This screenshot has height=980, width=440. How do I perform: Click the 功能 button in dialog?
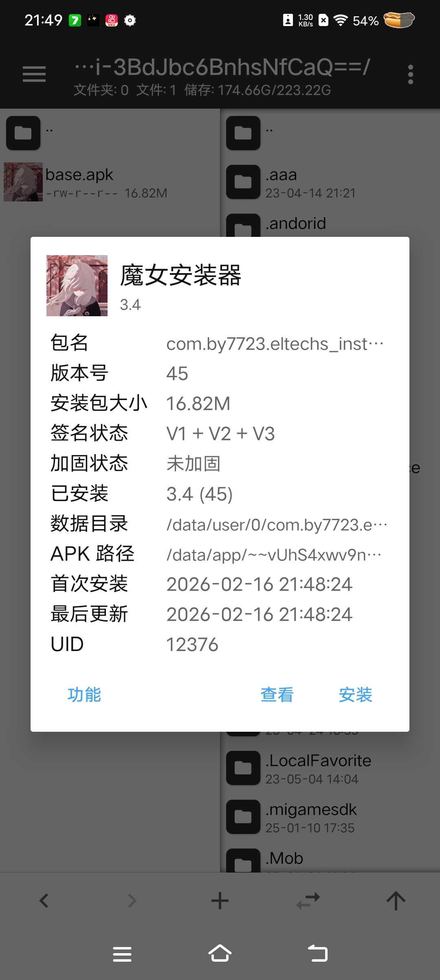click(84, 695)
